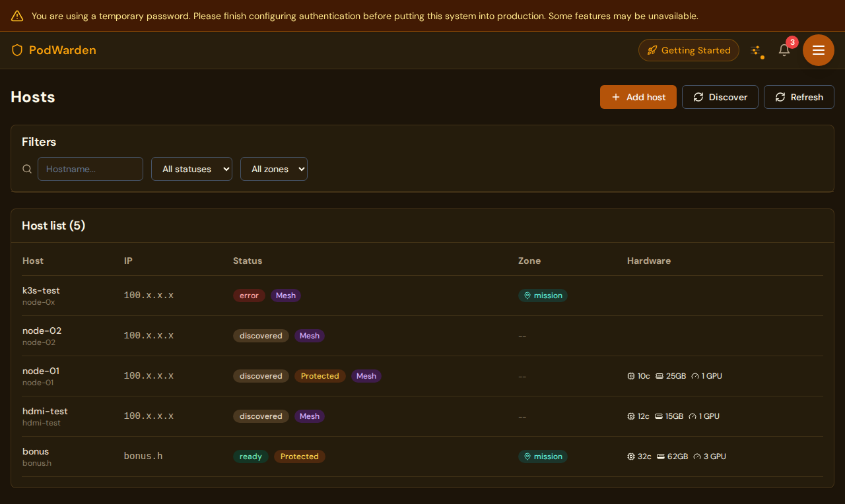Click the sliders icon in the top bar
The width and height of the screenshot is (845, 504).
pyautogui.click(x=757, y=49)
